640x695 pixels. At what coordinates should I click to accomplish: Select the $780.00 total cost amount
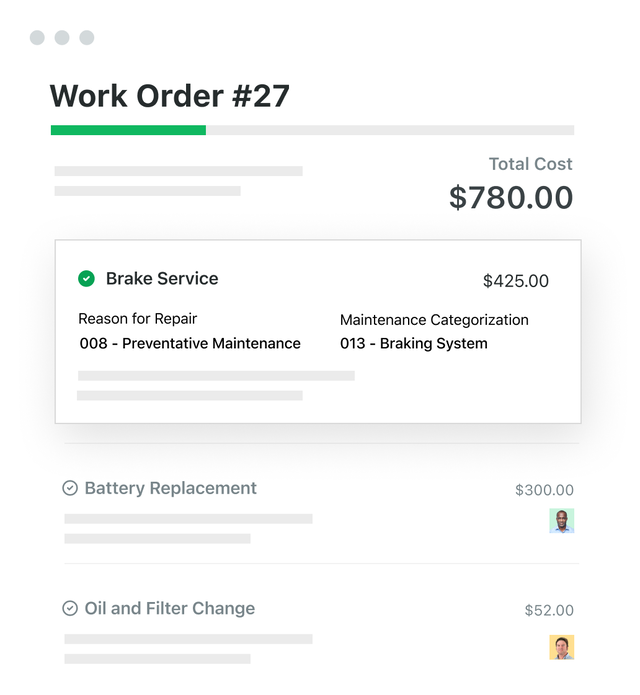[511, 197]
